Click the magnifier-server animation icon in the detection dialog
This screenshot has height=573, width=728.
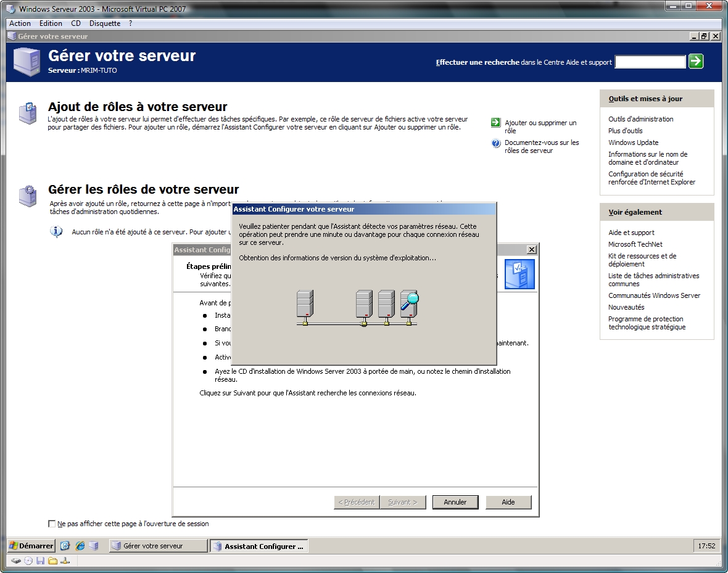tap(409, 307)
